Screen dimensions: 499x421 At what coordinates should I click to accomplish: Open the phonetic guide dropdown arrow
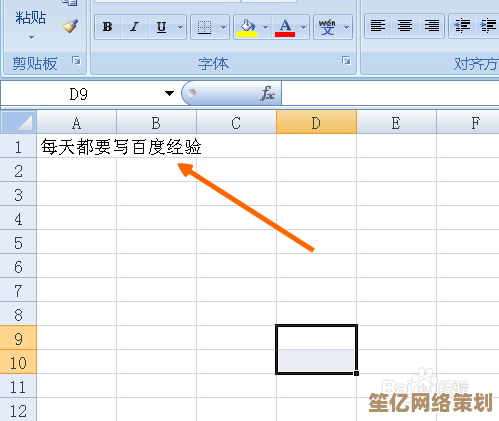346,27
